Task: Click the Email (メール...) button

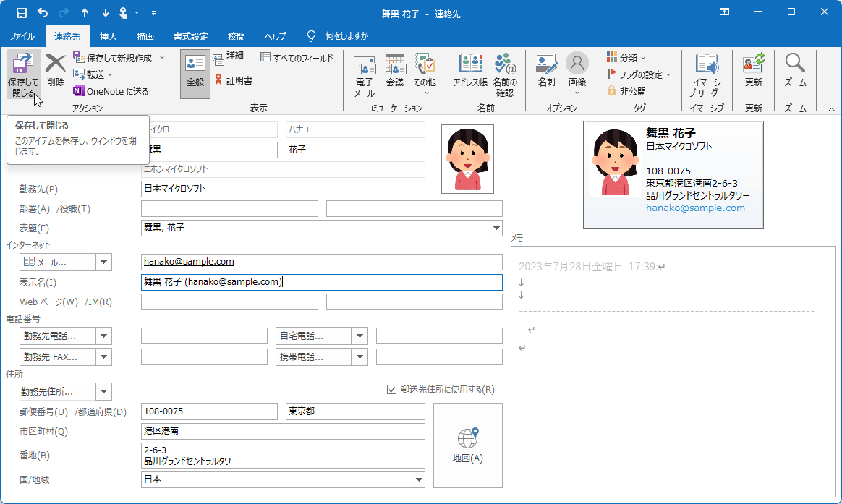Action: click(57, 262)
